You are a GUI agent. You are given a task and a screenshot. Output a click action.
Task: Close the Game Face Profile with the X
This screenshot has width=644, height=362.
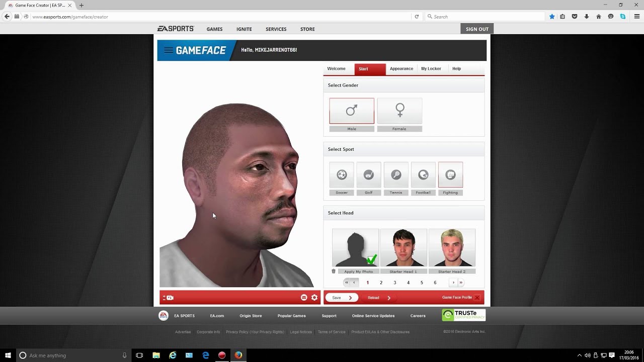coord(477,298)
